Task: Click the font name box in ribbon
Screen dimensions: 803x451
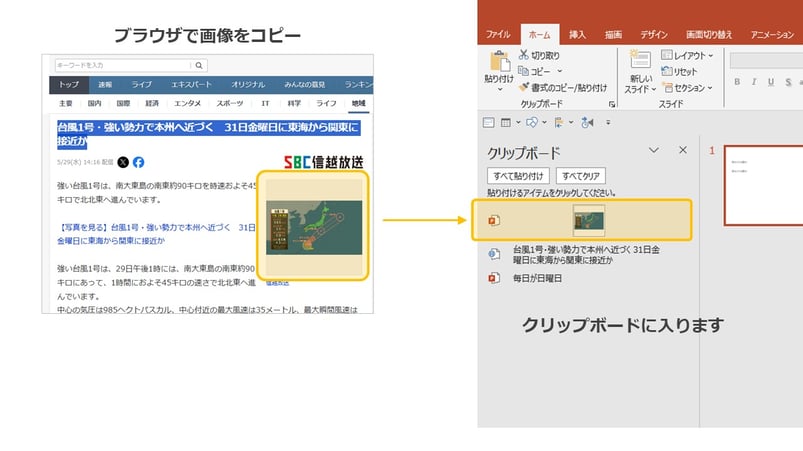Action: point(766,60)
